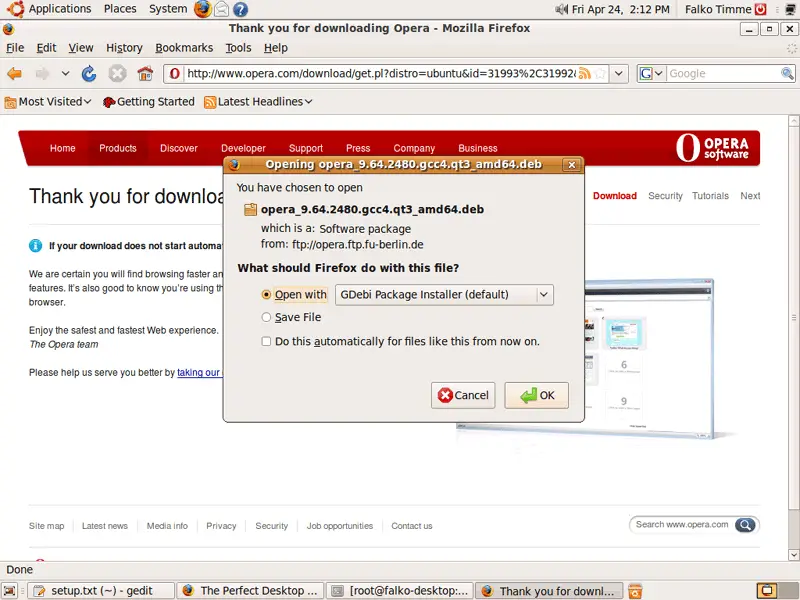Image resolution: width=800 pixels, height=600 pixels.
Task: Click the Home tab on Opera site
Action: pyautogui.click(x=62, y=148)
